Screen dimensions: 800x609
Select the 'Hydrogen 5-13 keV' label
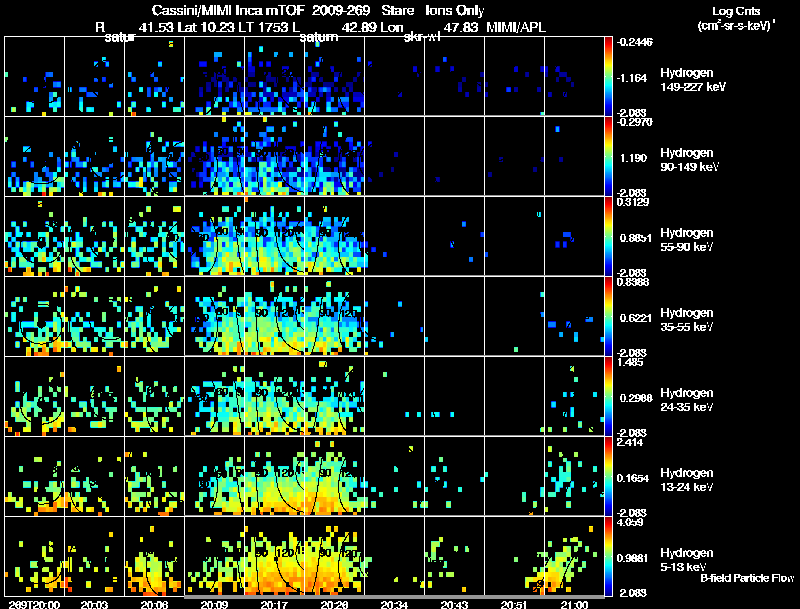click(686, 560)
